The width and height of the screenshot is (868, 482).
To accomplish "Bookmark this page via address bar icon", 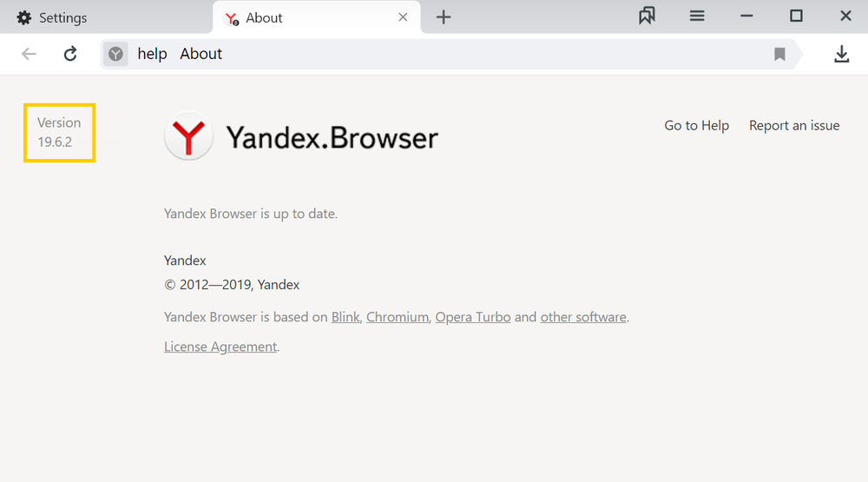I will pyautogui.click(x=779, y=55).
